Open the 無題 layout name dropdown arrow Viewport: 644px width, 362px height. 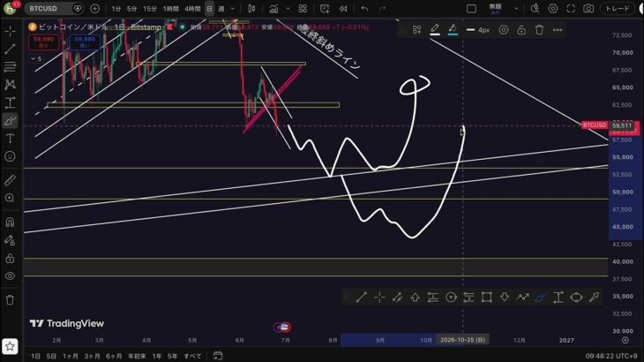[516, 9]
